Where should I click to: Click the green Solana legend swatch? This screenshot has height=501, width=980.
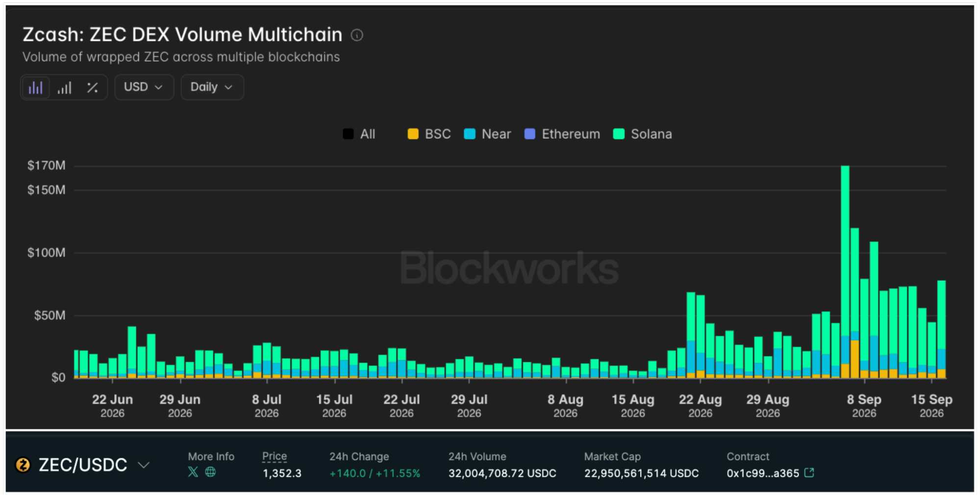(619, 134)
